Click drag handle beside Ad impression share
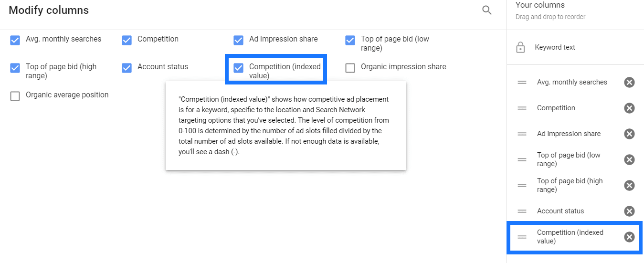Screen dimensions: 644x263 tap(522, 134)
